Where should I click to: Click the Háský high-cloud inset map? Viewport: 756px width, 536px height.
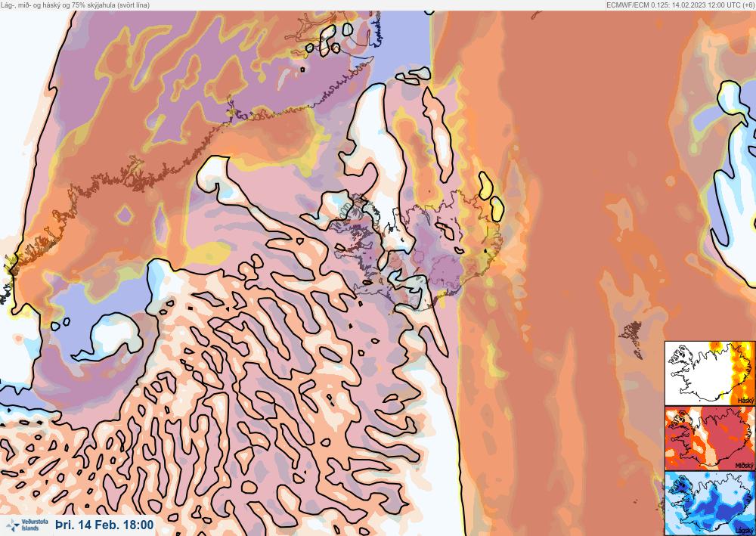coord(710,373)
